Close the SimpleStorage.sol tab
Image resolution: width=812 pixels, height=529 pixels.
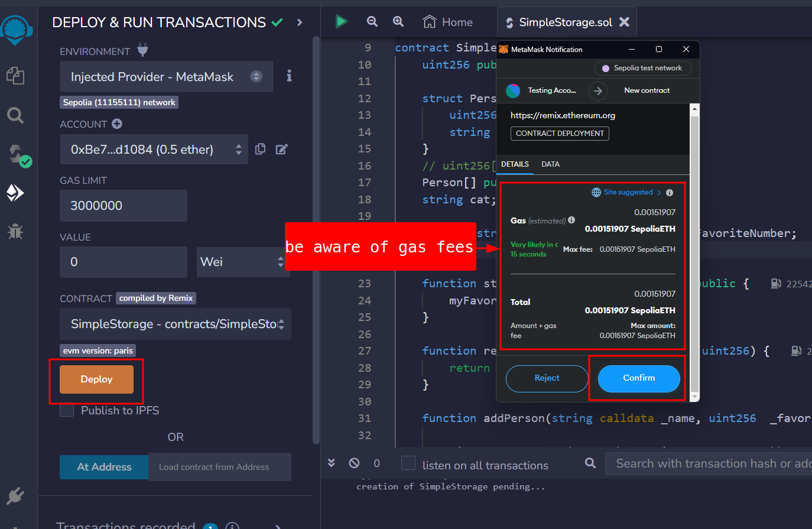point(624,22)
